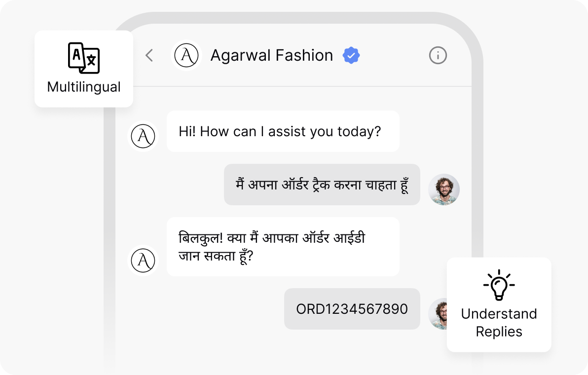588x375 pixels.
Task: Click the Understand Replies label text
Action: pyautogui.click(x=499, y=323)
